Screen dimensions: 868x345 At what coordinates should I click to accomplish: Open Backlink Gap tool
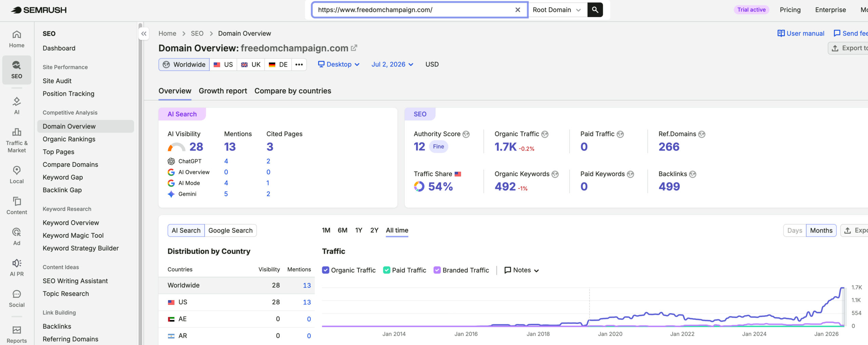pos(62,190)
